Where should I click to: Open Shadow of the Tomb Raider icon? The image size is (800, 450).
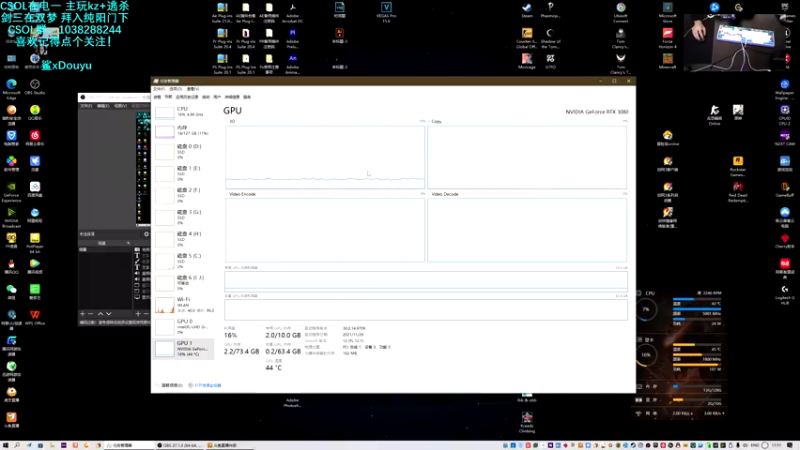[x=550, y=38]
